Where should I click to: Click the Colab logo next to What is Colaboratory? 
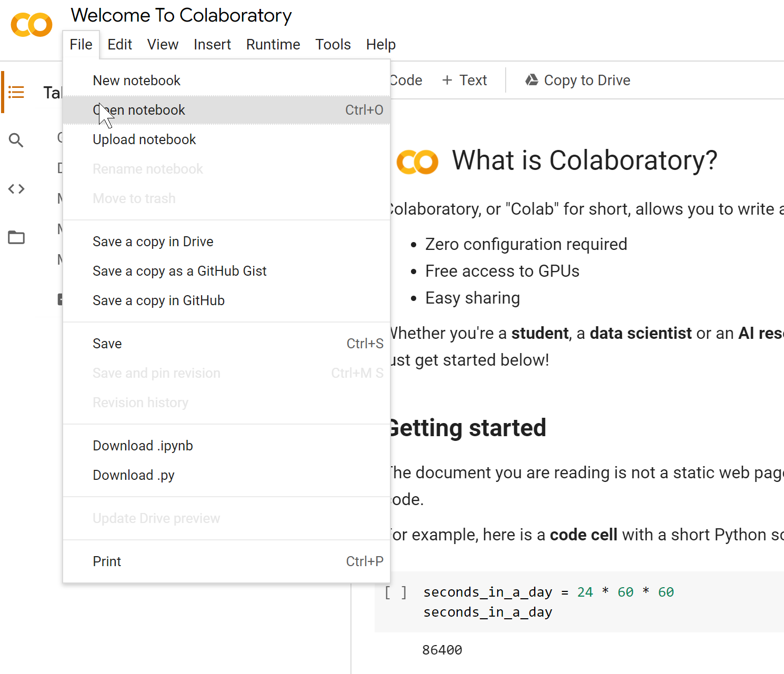(x=417, y=162)
